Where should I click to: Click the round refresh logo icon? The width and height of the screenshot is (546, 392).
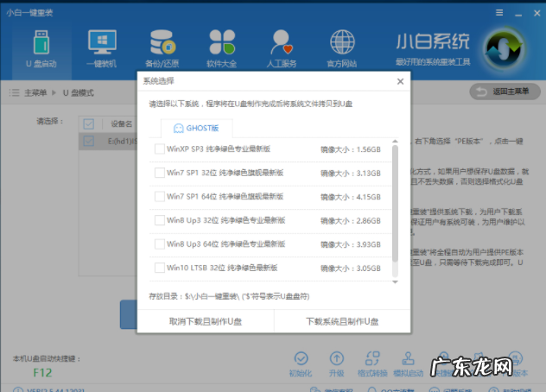(504, 48)
